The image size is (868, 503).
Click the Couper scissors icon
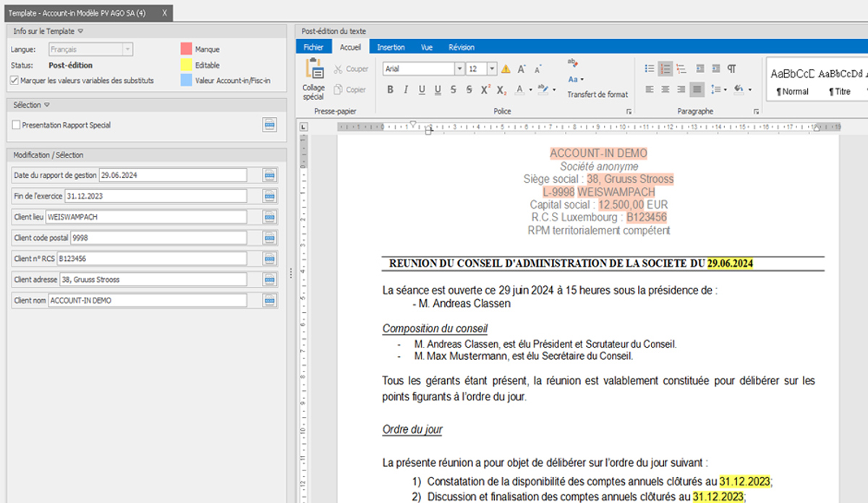(x=339, y=69)
